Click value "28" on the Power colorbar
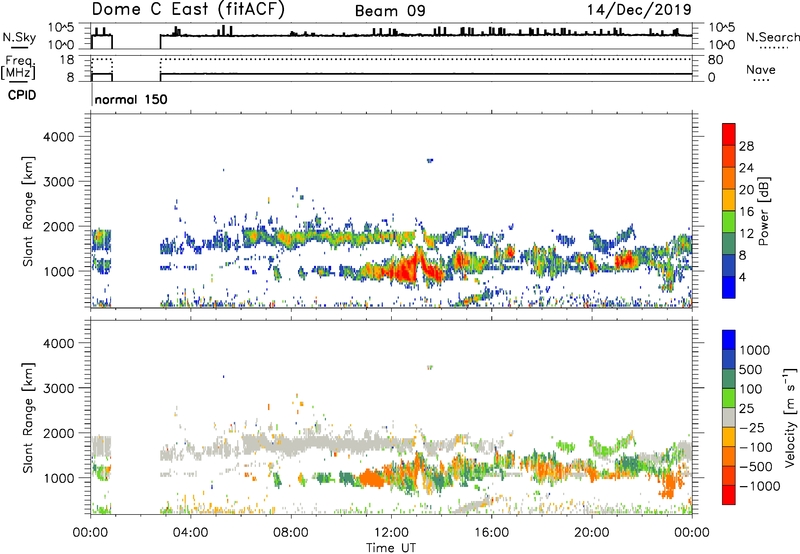800x554 pixels. tap(746, 146)
